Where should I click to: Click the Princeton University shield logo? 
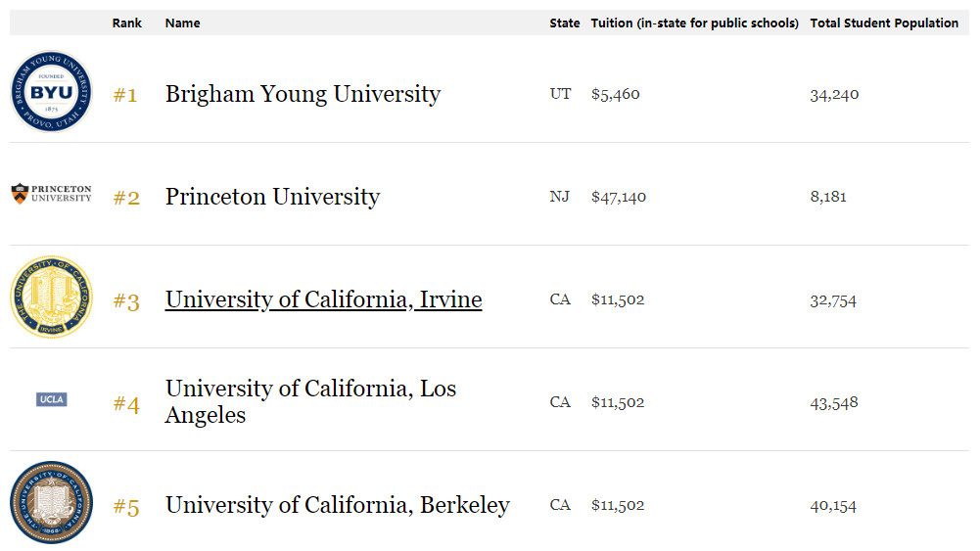(x=51, y=194)
